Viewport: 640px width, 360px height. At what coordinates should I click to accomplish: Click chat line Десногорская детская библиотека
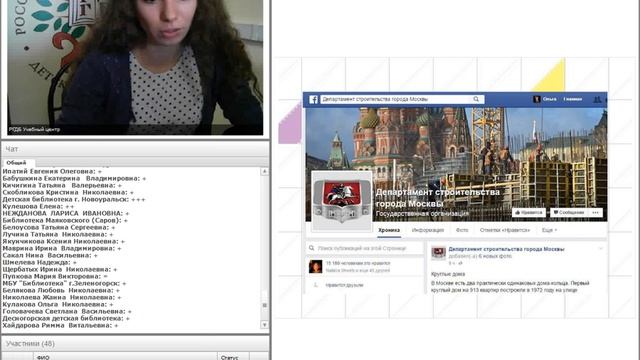click(66, 318)
